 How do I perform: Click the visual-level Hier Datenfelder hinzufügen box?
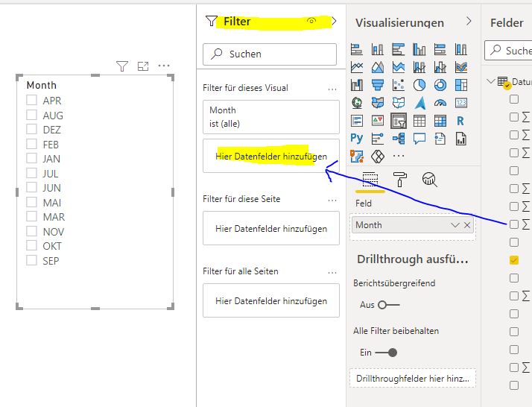[x=271, y=156]
